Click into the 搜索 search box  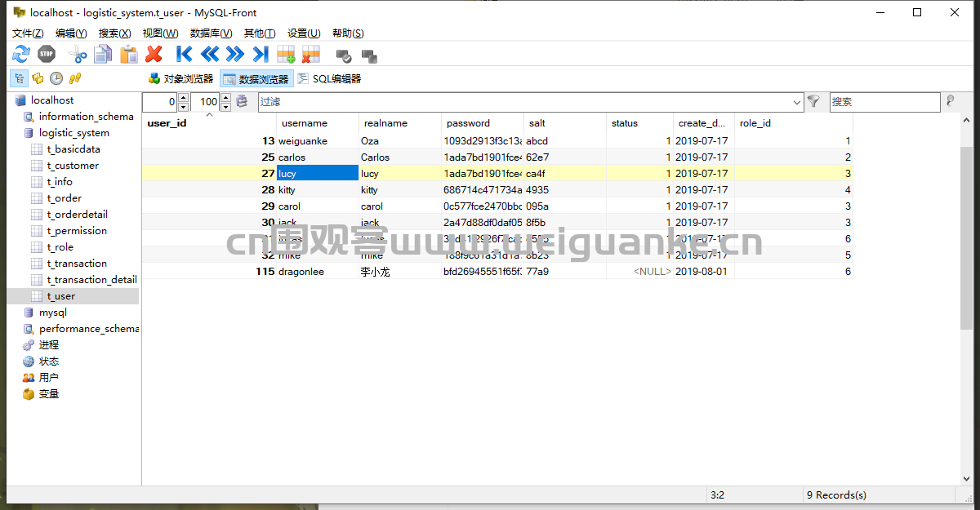pos(884,102)
